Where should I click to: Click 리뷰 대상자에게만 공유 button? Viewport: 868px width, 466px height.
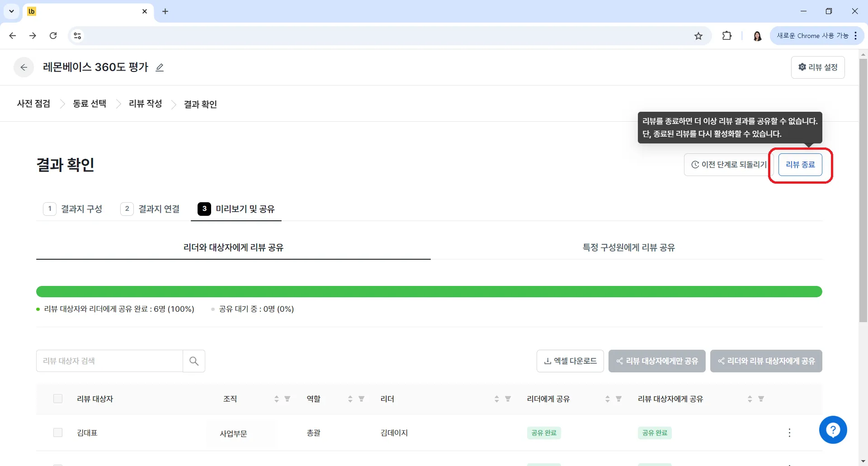657,361
